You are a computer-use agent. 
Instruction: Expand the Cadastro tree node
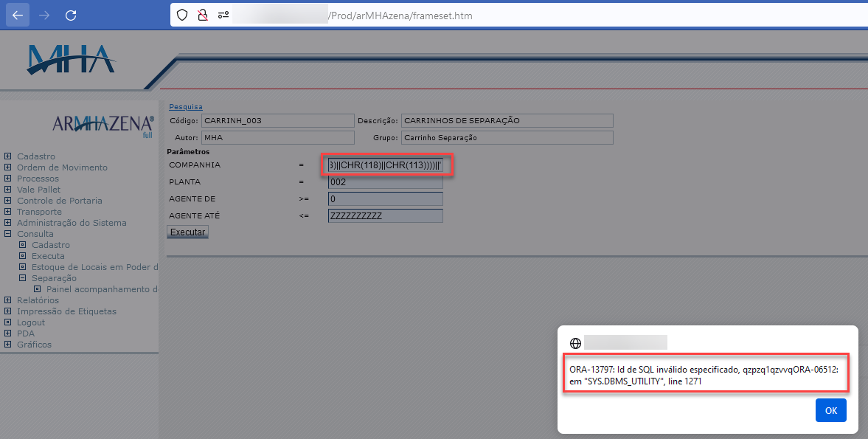coord(8,156)
